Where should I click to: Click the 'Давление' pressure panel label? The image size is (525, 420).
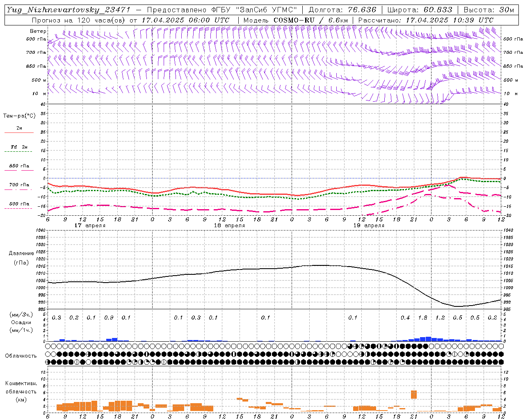click(x=21, y=253)
